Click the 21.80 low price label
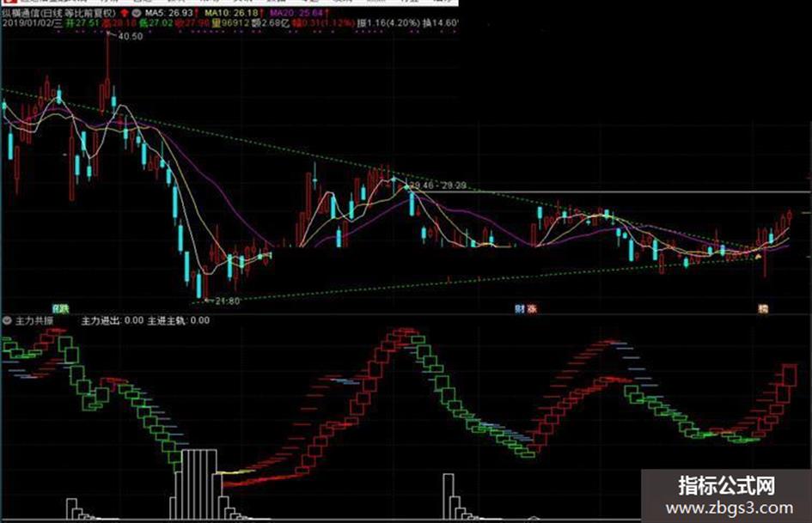The height and width of the screenshot is (523, 812). coord(228,301)
